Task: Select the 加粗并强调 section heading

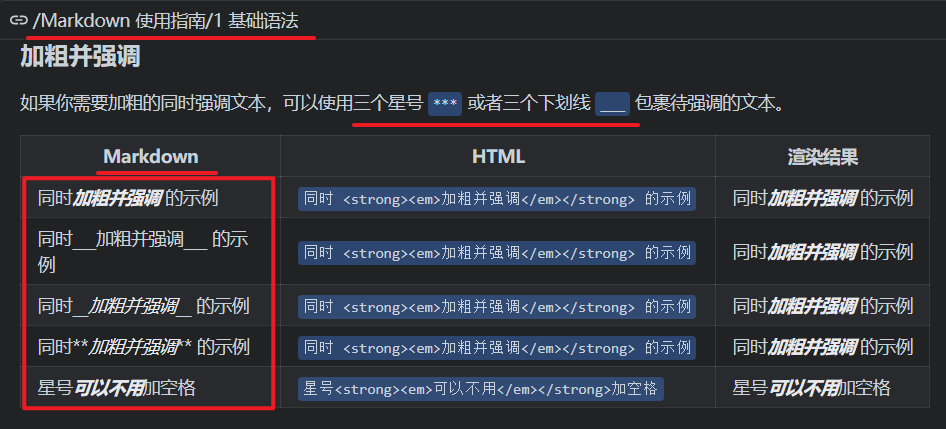Action: click(x=80, y=57)
